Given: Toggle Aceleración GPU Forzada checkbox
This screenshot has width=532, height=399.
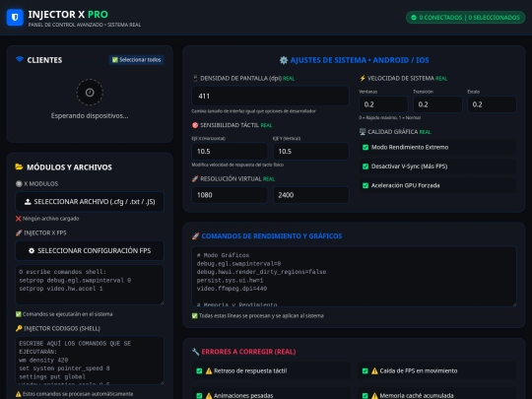Looking at the screenshot, I should pyautogui.click(x=366, y=185).
